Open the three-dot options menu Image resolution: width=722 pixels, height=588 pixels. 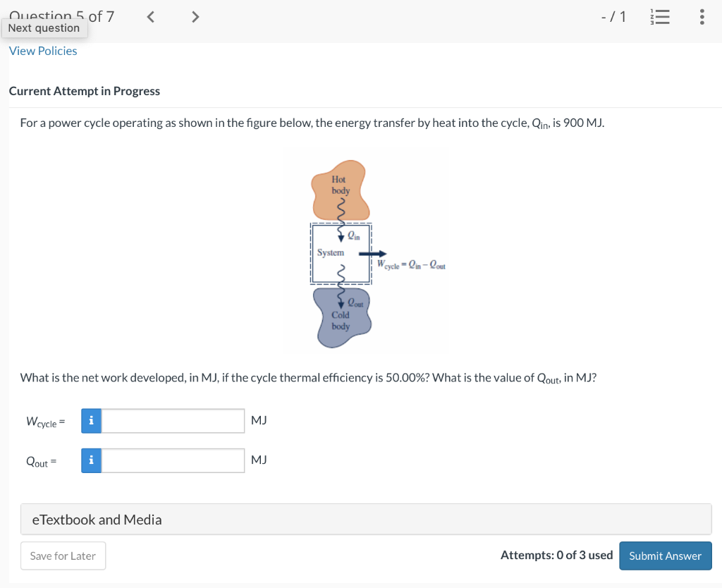pos(702,17)
